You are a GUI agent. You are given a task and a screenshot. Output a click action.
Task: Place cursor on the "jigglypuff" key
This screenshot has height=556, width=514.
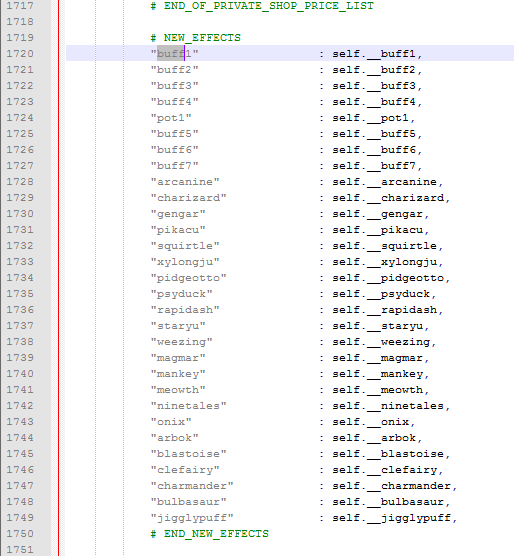[192, 518]
